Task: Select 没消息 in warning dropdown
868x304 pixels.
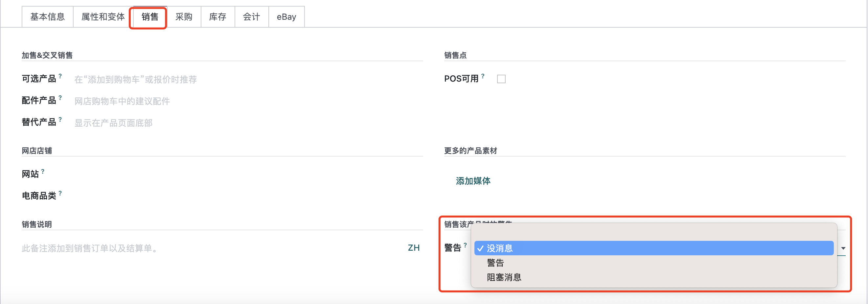Action: tap(653, 248)
